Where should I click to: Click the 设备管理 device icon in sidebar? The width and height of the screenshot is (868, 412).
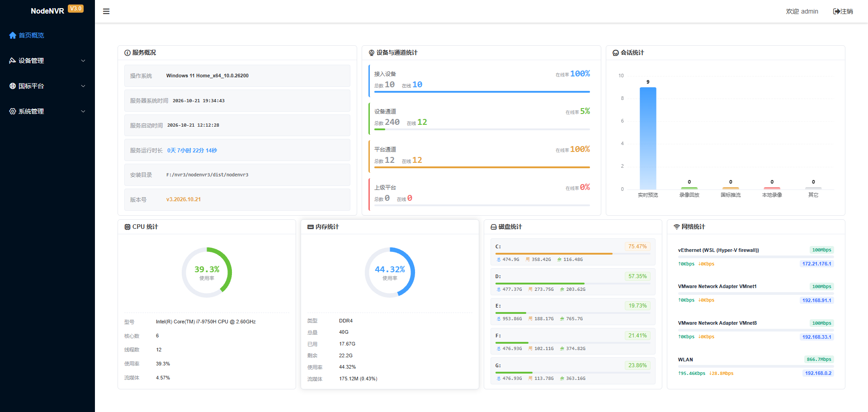click(13, 61)
